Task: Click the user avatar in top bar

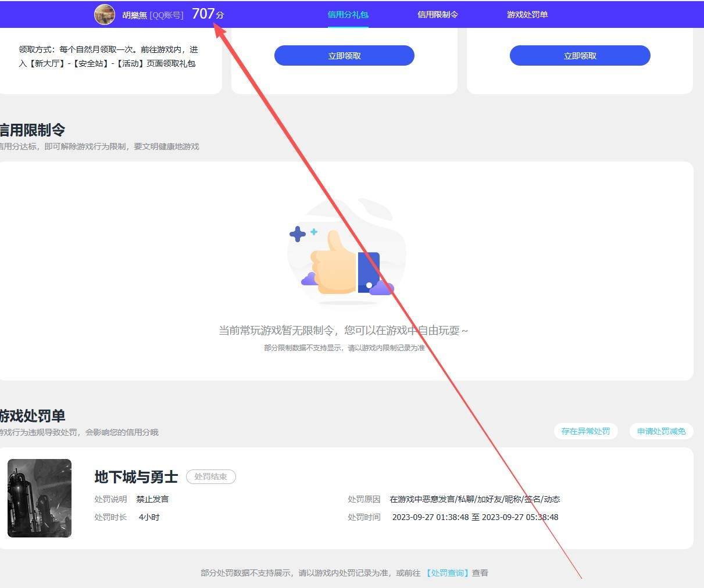Action: 105,14
